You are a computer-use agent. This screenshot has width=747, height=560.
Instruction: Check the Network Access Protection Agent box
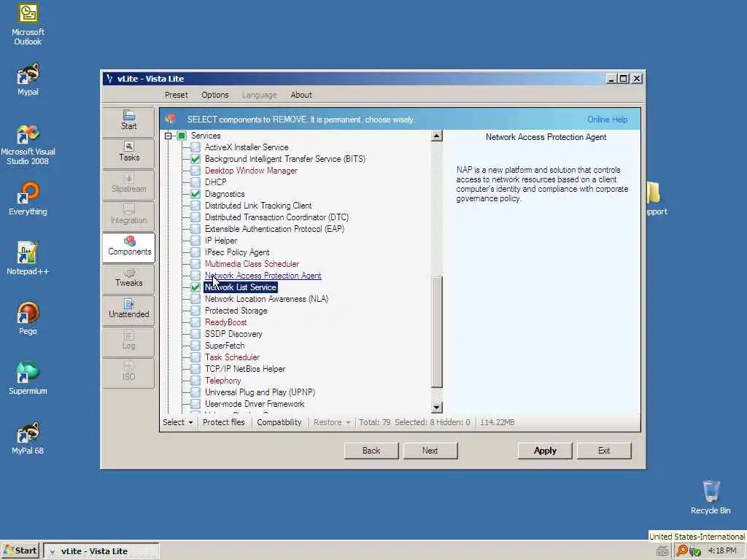(196, 276)
